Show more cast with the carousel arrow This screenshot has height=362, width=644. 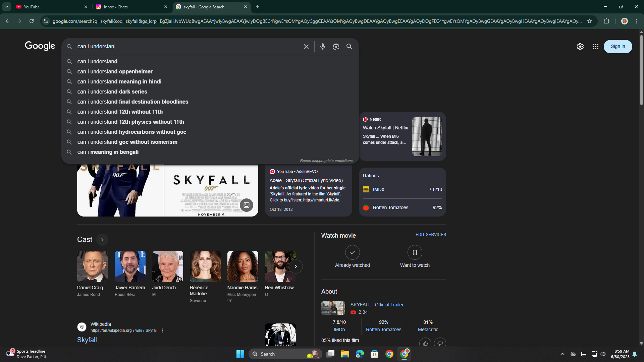[296, 266]
